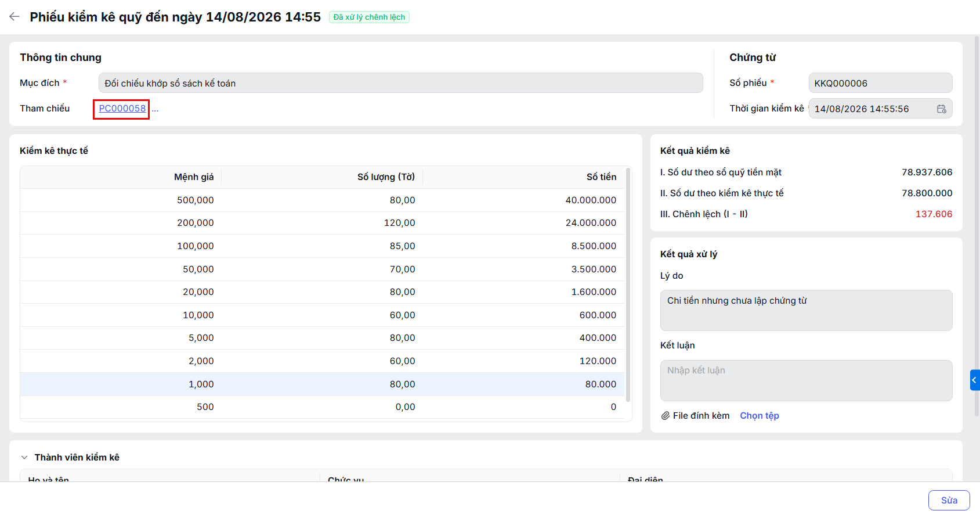Click amount 3.500.000 cell

[x=594, y=269]
